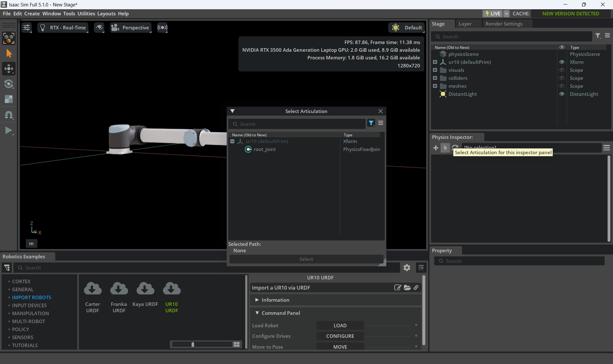
Task: Click the filter icon in Select Articulation
Action: [371, 123]
